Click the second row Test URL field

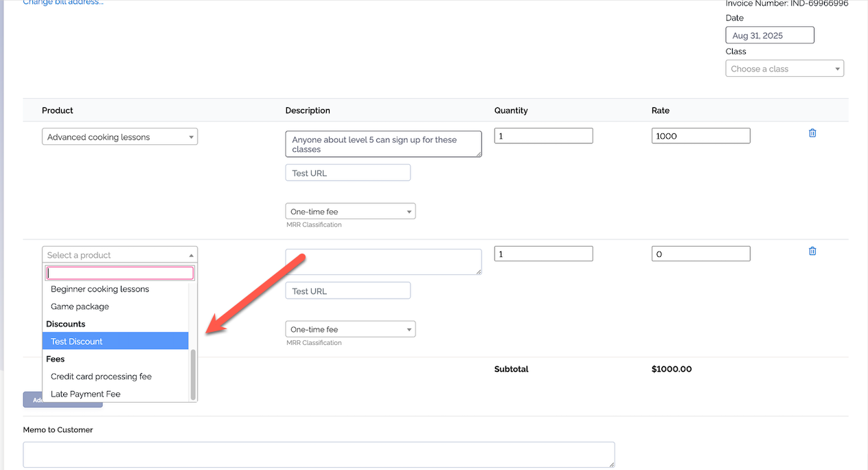point(347,291)
